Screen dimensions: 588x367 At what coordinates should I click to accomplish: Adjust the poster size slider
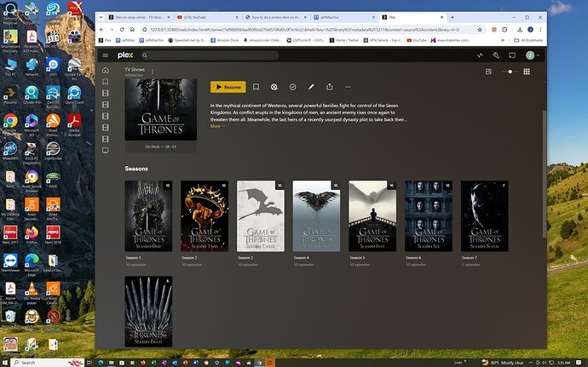coord(510,72)
